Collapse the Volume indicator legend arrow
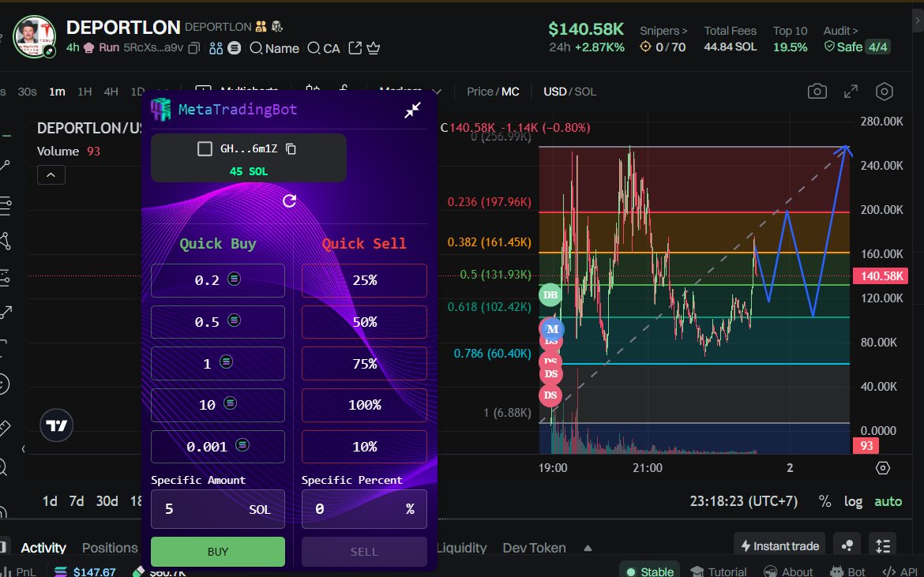Viewport: 924px width, 577px height. tap(51, 175)
